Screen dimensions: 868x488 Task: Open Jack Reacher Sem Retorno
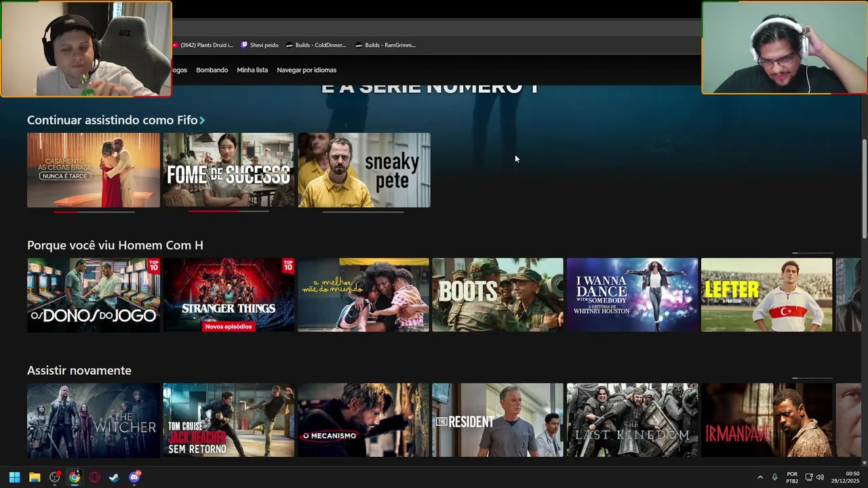click(229, 420)
